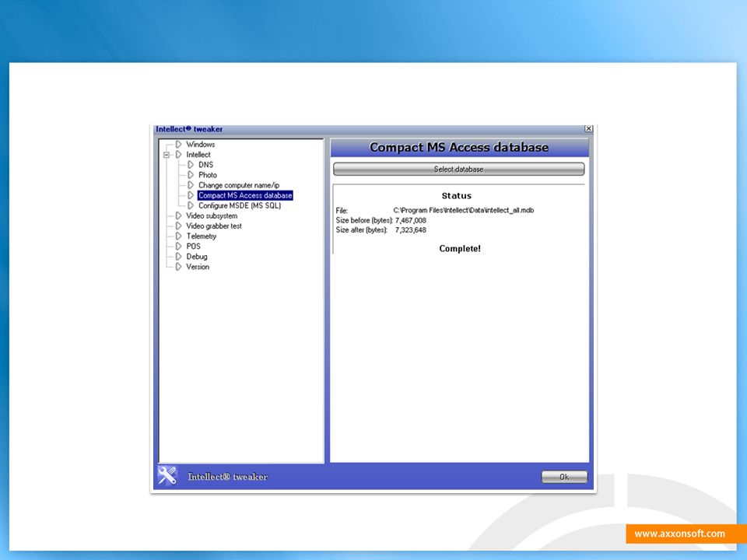Click the triangle icon next to DNS
The height and width of the screenshot is (560, 747).
[x=191, y=165]
